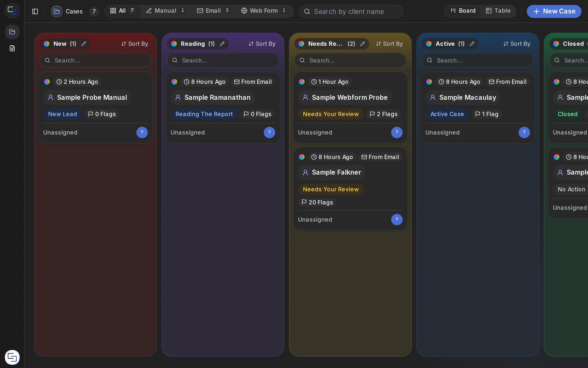
Task: Open Sort By in the Active column
Action: (517, 44)
